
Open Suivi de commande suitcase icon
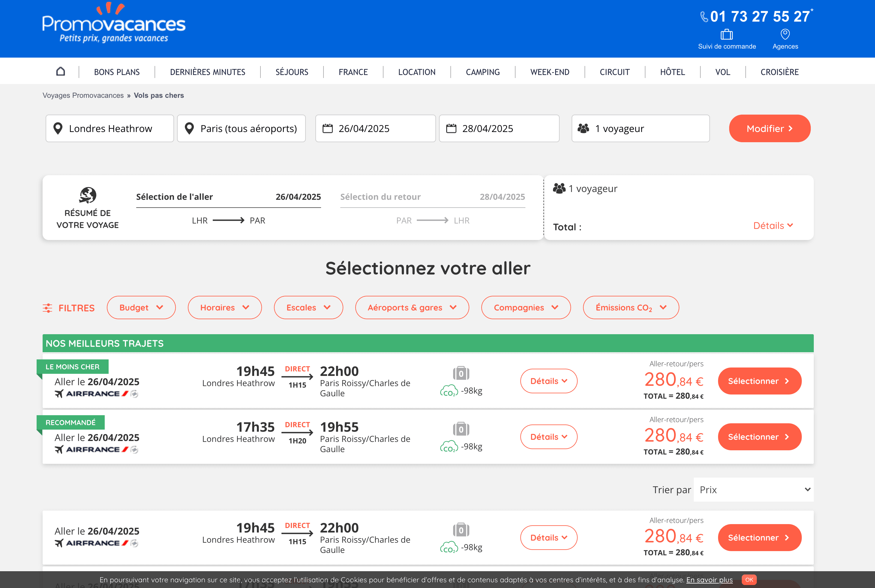click(726, 34)
